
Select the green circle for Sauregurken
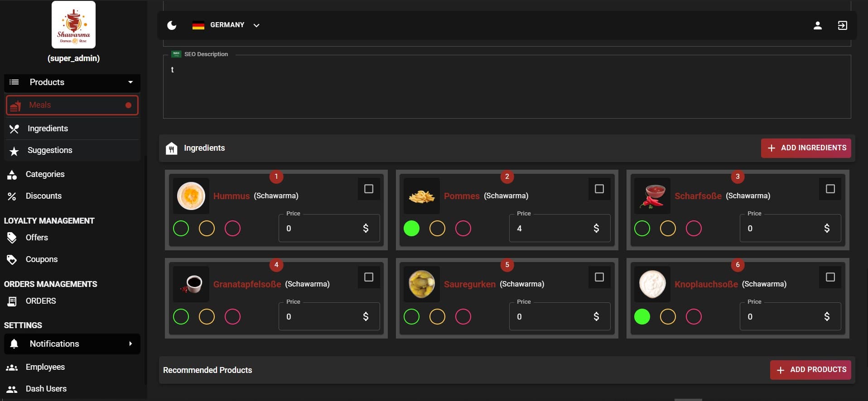411,317
